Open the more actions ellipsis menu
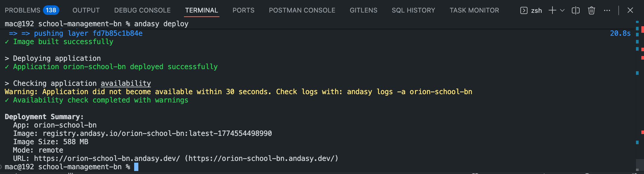Image resolution: width=644 pixels, height=174 pixels. pos(607,10)
